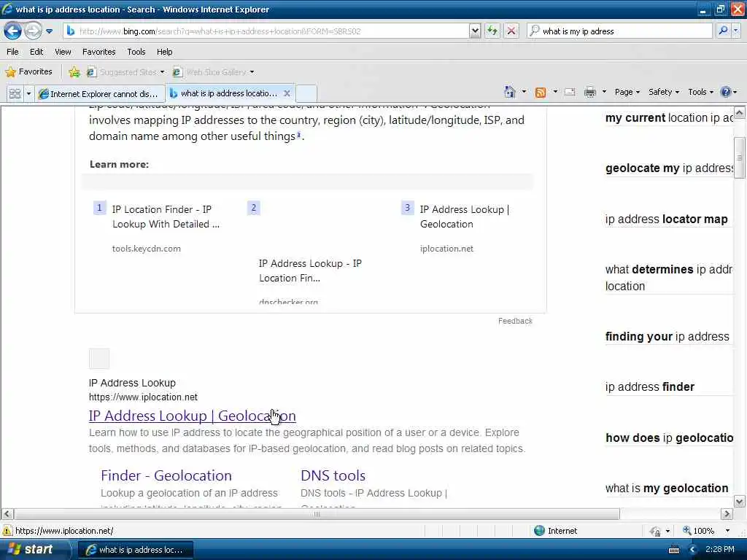The width and height of the screenshot is (747, 560).
Task: Click the Home page icon
Action: [x=510, y=92]
